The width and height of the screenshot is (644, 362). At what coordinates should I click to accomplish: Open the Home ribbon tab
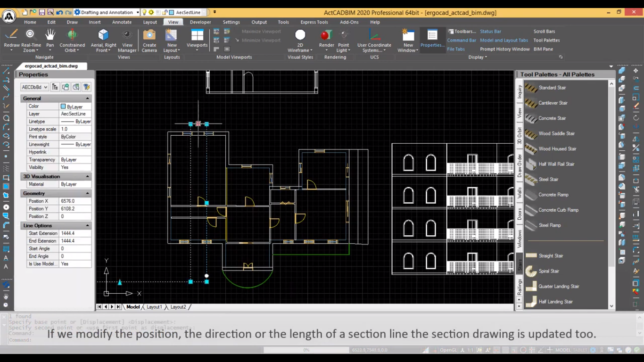[30, 22]
